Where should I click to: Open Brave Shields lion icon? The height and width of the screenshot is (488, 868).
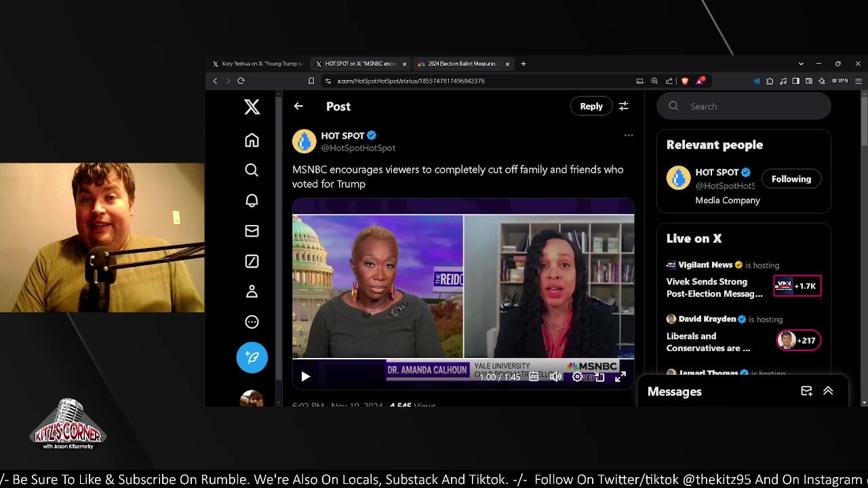tap(685, 81)
